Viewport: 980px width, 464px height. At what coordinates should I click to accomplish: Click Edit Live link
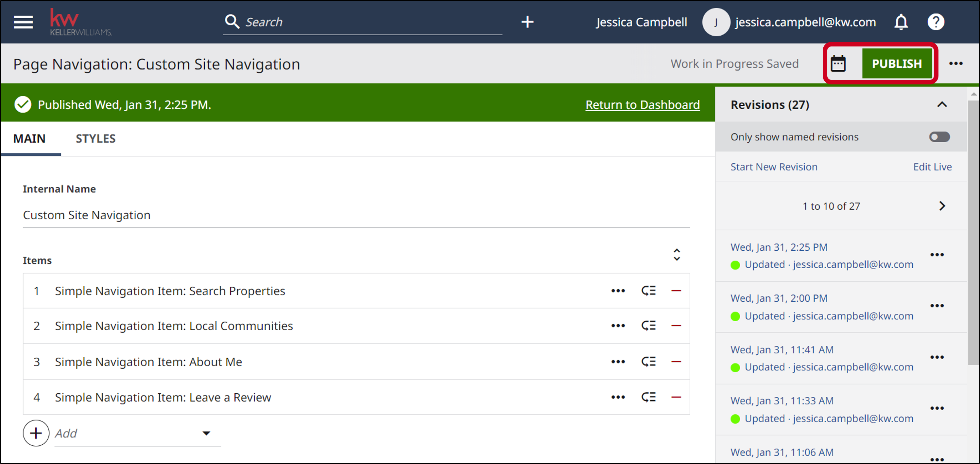(932, 167)
